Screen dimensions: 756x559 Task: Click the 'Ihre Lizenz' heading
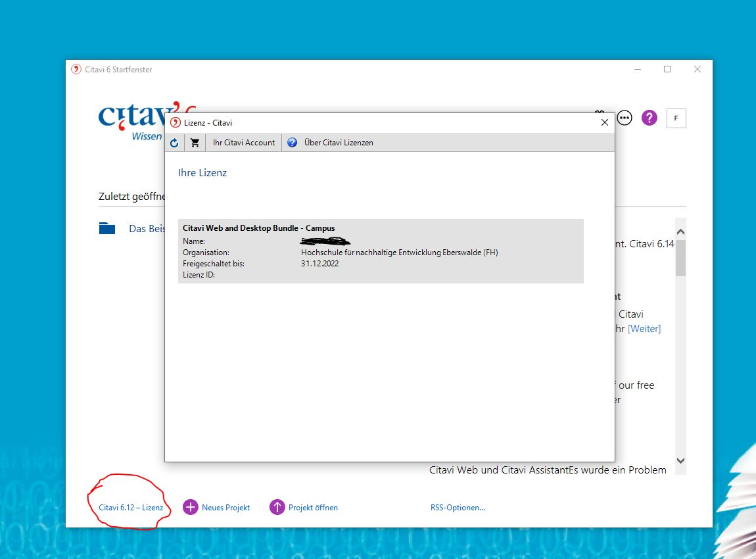202,173
